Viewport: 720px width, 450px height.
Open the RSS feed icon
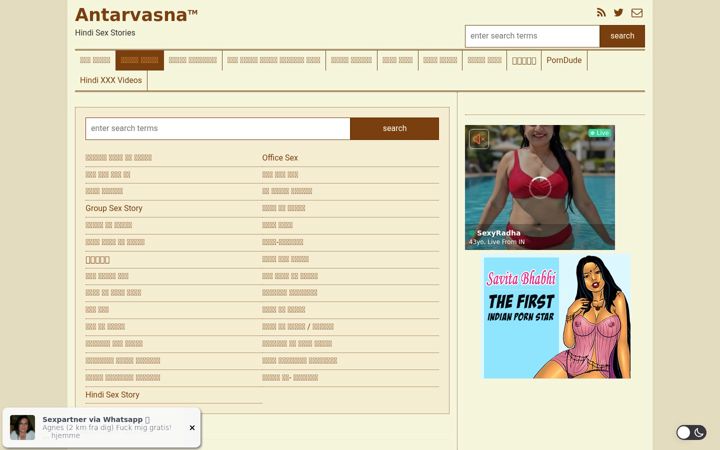tap(601, 13)
